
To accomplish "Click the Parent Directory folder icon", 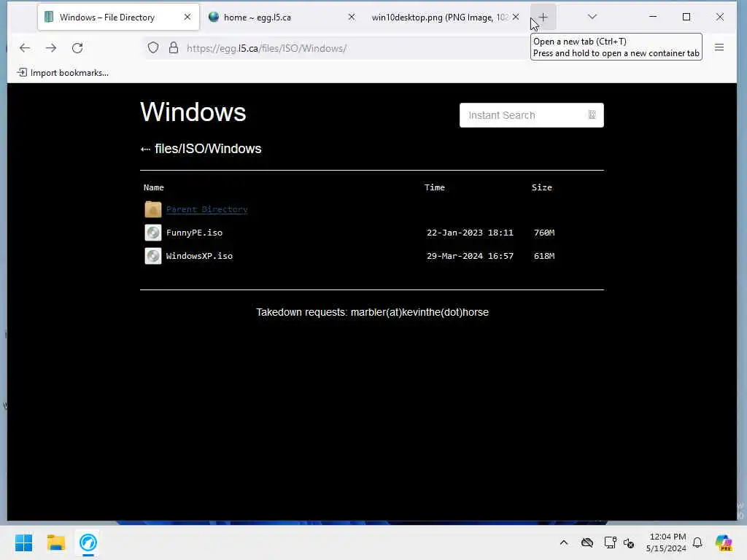I will coord(153,209).
